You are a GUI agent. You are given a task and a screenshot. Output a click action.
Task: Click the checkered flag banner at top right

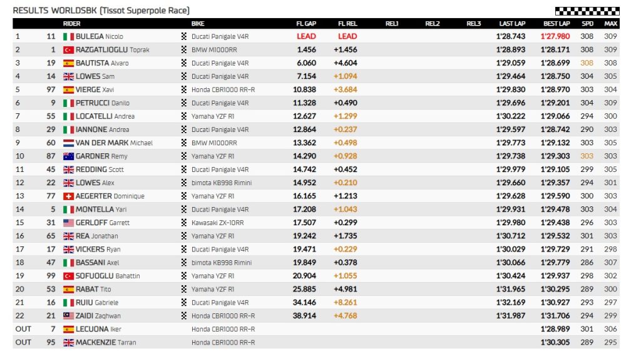coord(587,11)
